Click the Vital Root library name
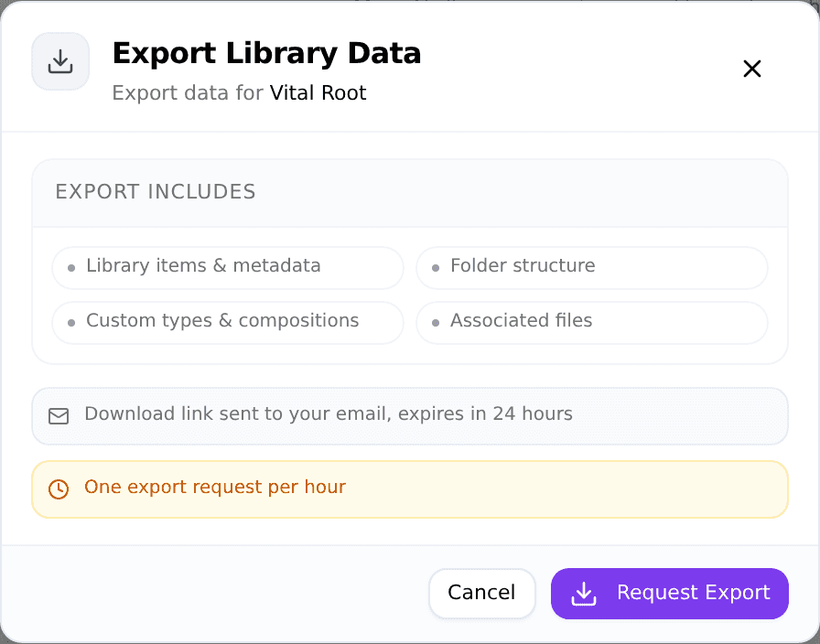The width and height of the screenshot is (820, 644). [x=318, y=93]
